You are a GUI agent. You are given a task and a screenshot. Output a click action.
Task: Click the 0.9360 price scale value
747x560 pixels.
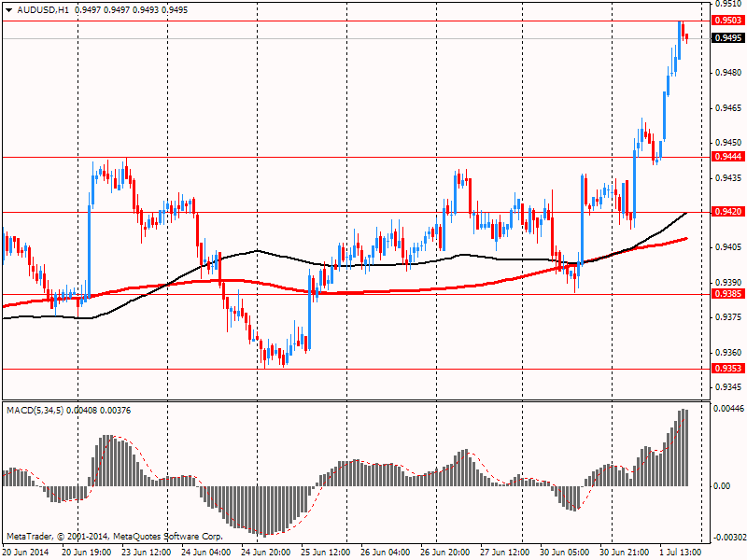(728, 353)
